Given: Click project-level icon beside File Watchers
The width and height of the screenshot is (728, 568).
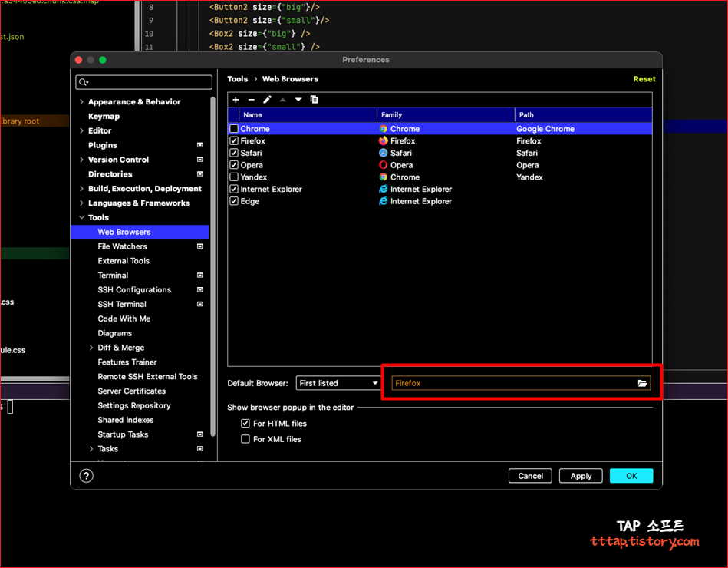Looking at the screenshot, I should tap(200, 246).
